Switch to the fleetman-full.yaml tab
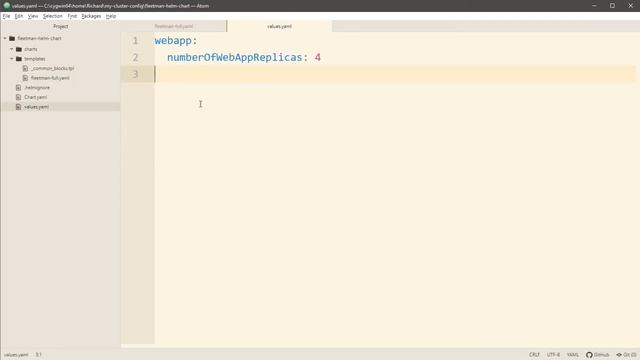 (x=173, y=26)
